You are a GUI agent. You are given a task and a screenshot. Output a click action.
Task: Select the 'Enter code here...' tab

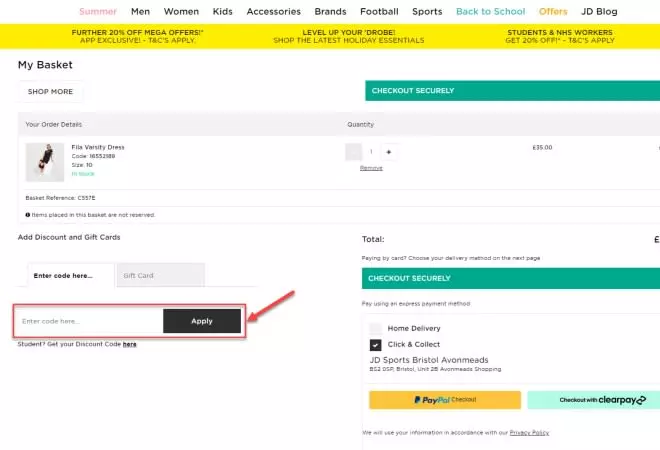(62, 275)
